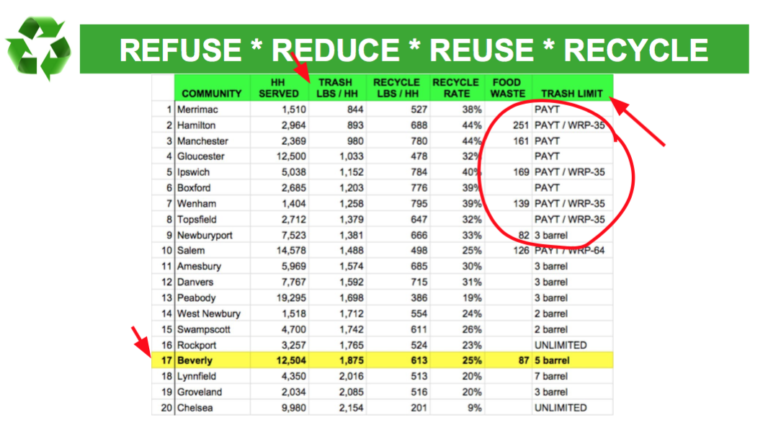This screenshot has width=768, height=423.
Task: Select Salem's PAYT / WRP-64 trash limit
Action: pos(570,250)
